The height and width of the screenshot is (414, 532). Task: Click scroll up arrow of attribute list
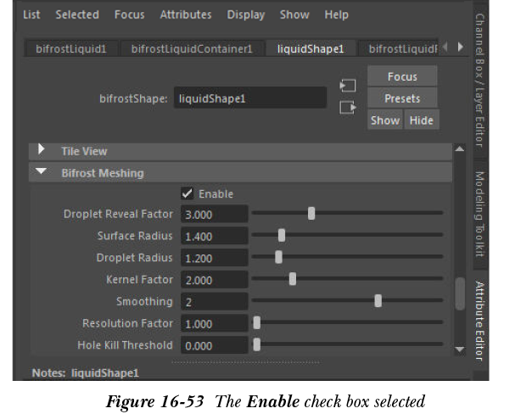pyautogui.click(x=460, y=150)
